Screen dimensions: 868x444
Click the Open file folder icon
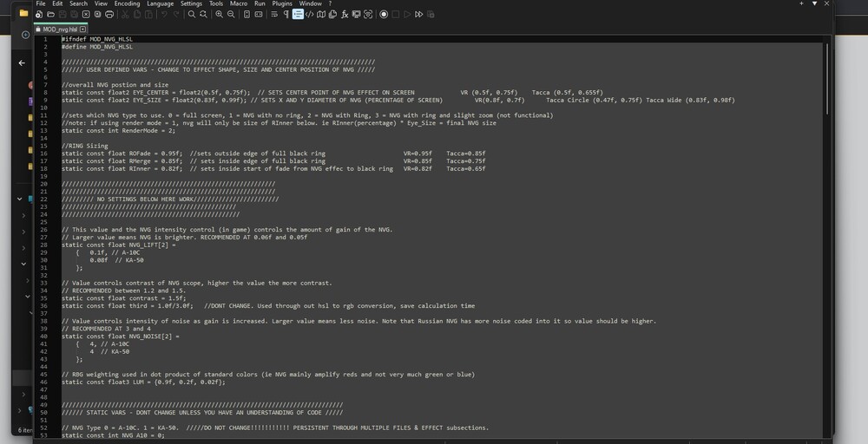tap(50, 15)
